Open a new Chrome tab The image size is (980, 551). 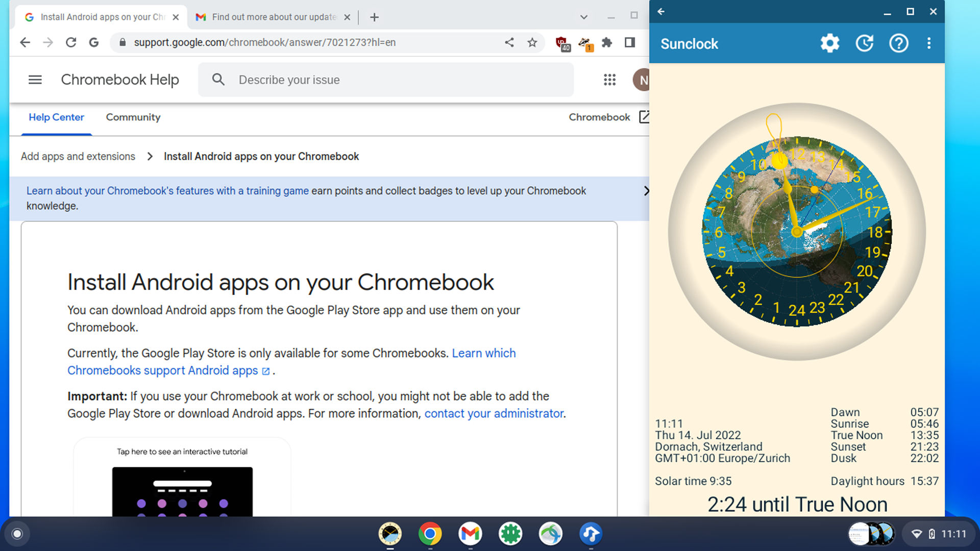pyautogui.click(x=374, y=17)
